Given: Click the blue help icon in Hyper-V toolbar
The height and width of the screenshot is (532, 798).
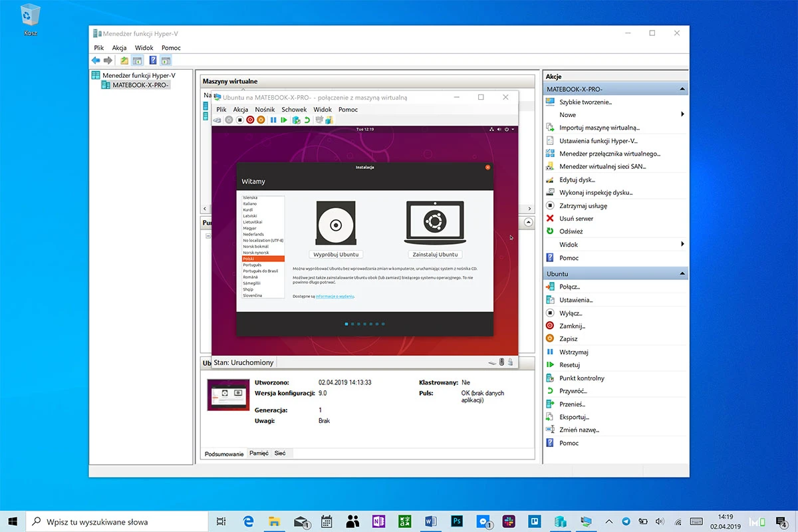Looking at the screenshot, I should 153,61.
